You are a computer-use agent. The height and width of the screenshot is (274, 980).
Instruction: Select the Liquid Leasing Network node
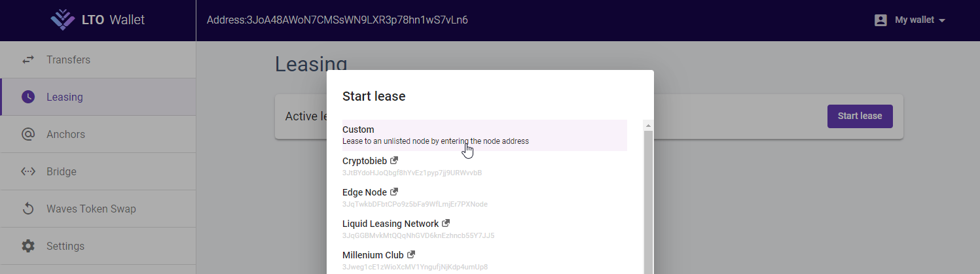(x=484, y=230)
